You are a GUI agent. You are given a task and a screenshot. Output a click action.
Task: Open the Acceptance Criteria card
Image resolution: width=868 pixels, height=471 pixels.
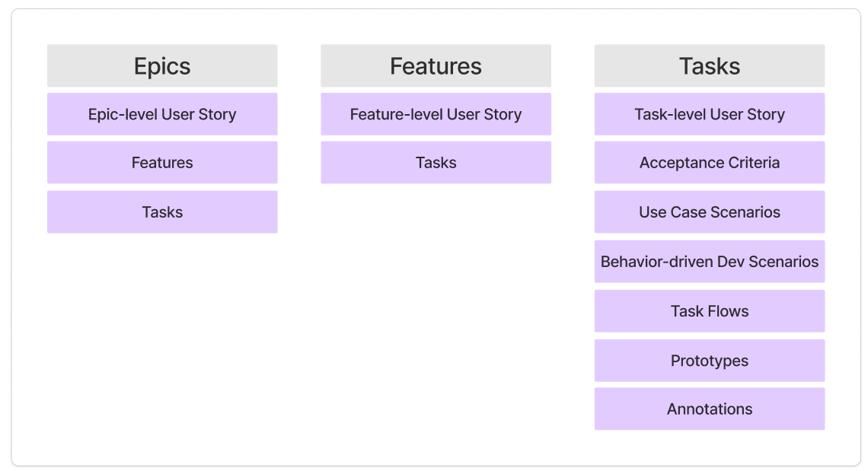tap(709, 163)
